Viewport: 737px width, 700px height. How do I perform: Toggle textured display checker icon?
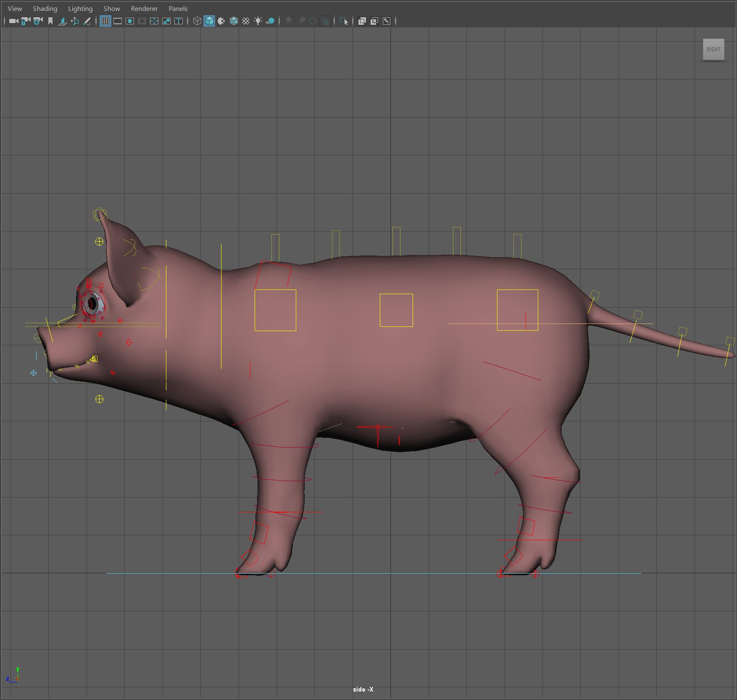click(x=246, y=21)
